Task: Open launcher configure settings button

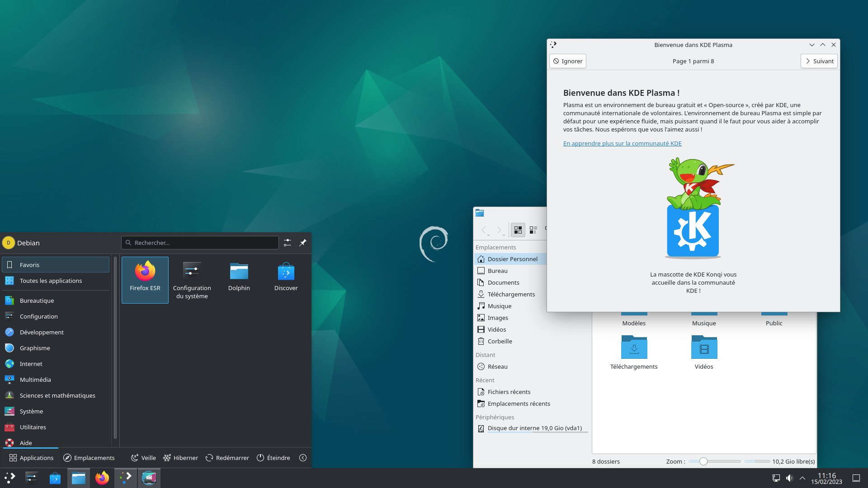Action: tap(288, 243)
